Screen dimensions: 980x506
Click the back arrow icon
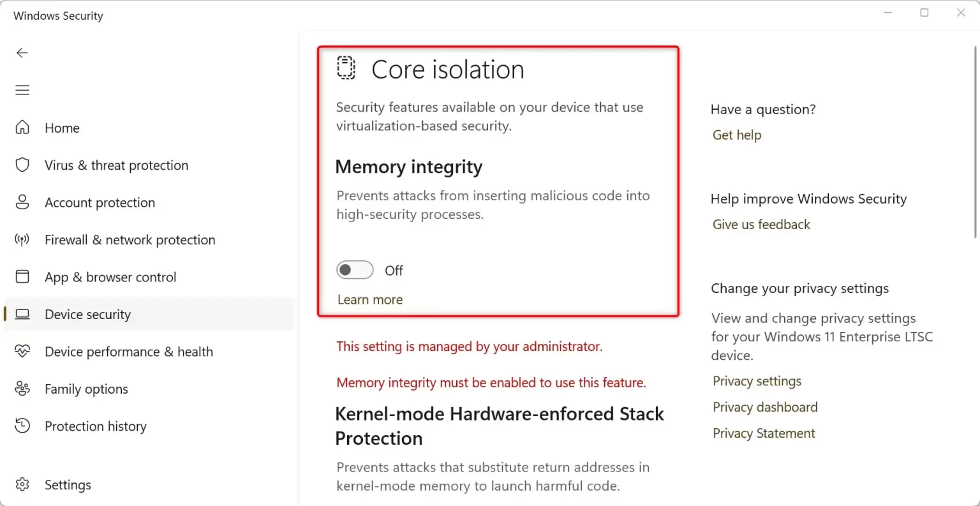point(22,53)
